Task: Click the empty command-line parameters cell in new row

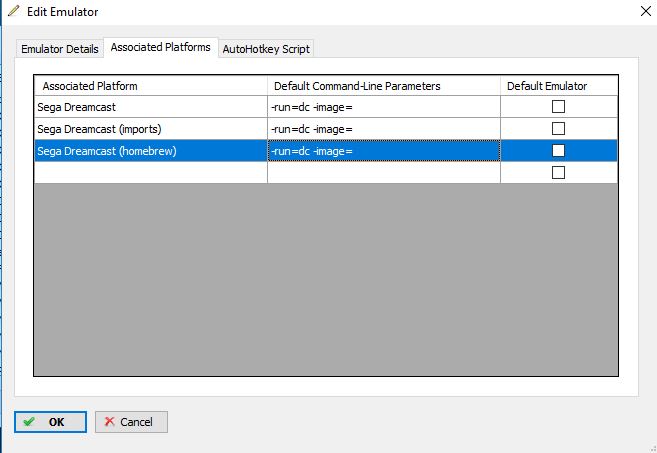Action: point(384,172)
